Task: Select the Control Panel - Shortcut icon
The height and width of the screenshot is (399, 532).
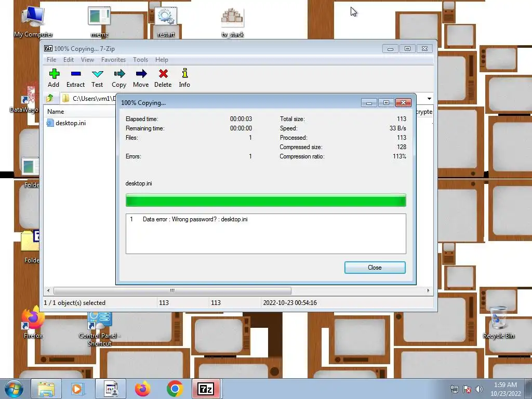Action: (x=99, y=328)
